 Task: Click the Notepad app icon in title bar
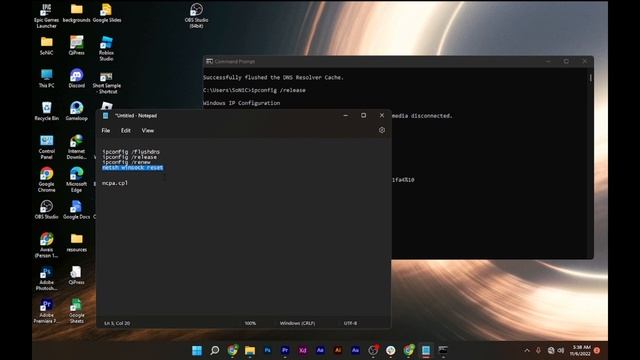click(106, 116)
